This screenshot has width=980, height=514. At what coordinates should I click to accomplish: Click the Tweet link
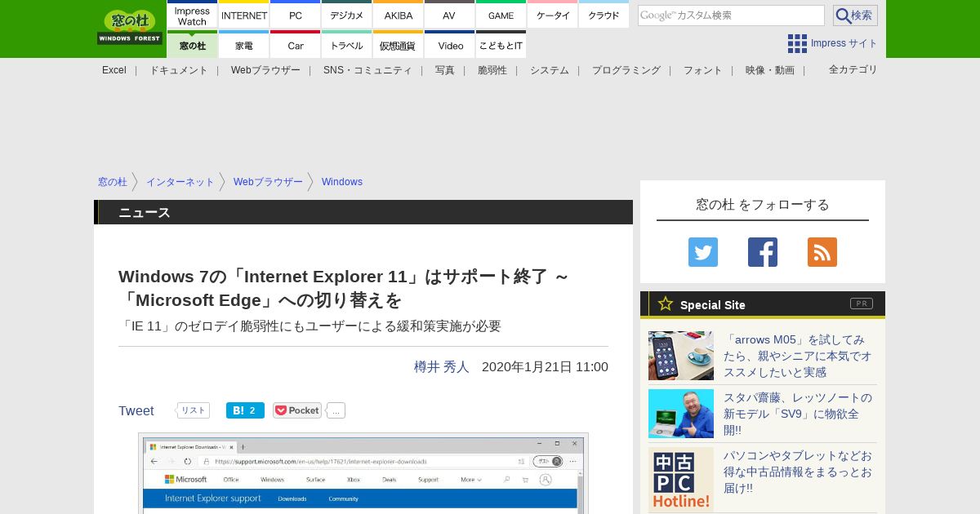[136, 411]
